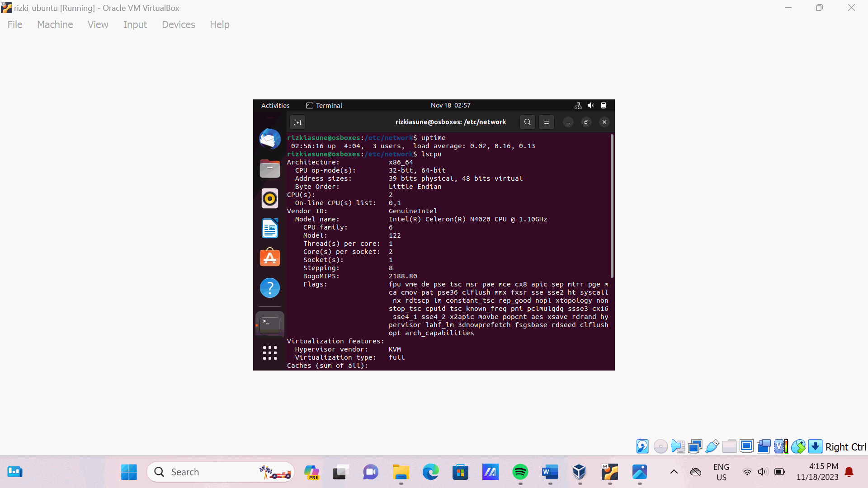868x488 pixels.
Task: Open the terminal hamburger menu
Action: [x=547, y=122]
